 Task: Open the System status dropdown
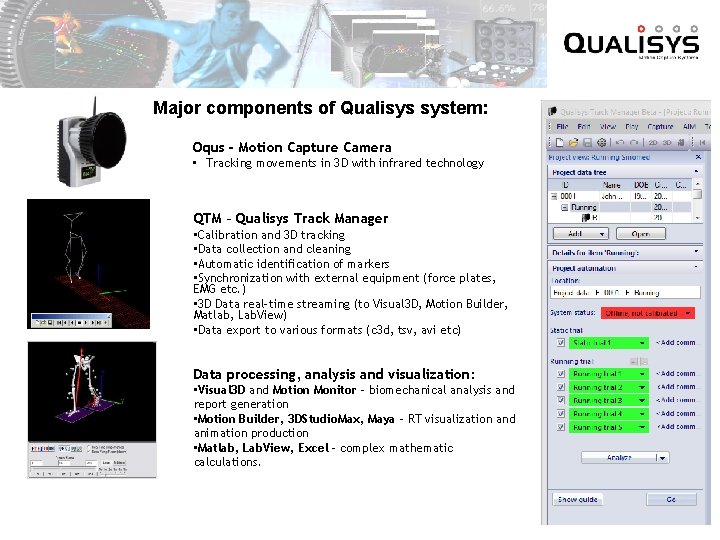click(x=648, y=313)
